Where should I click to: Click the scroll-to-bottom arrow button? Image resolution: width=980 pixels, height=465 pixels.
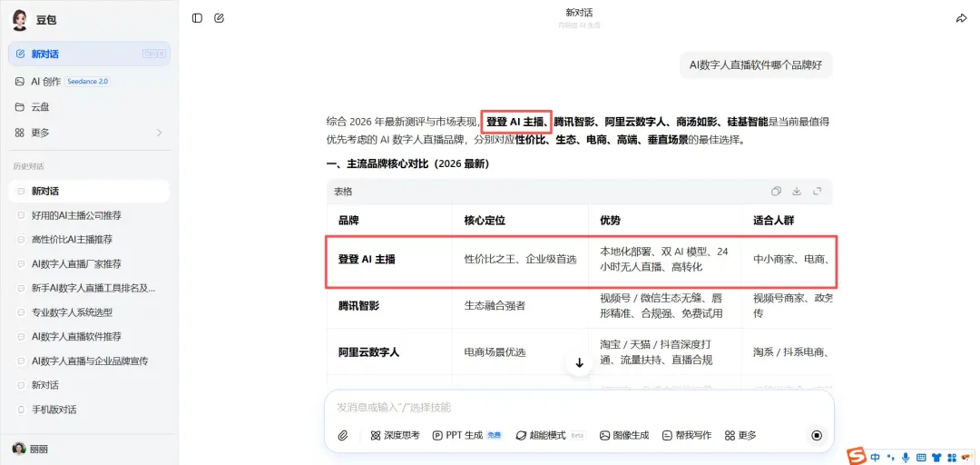pyautogui.click(x=579, y=363)
